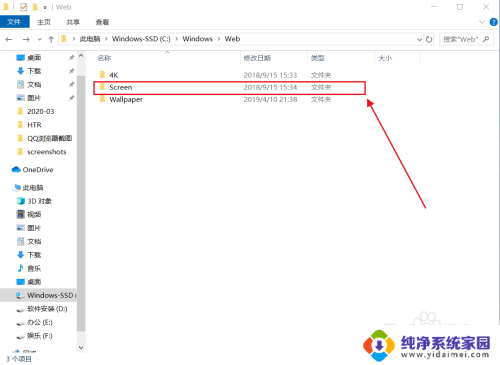Click the sidebar scrollbar up arrow

click(x=81, y=56)
